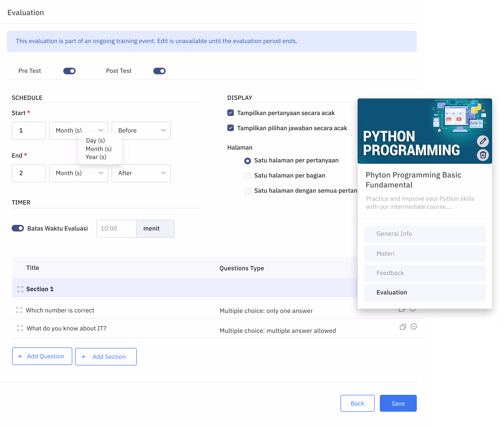Open the Feedback tab in course sidebar
Viewport: 504px width, 427px height.
point(425,273)
